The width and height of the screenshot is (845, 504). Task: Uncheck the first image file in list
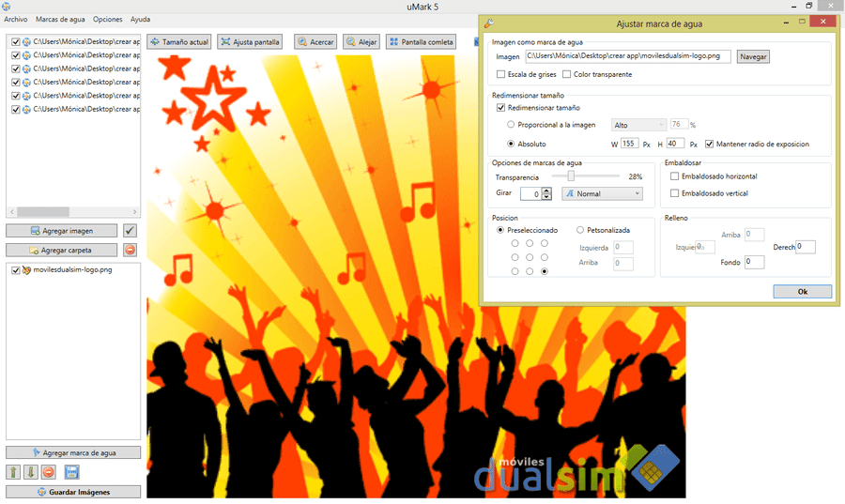pos(16,42)
